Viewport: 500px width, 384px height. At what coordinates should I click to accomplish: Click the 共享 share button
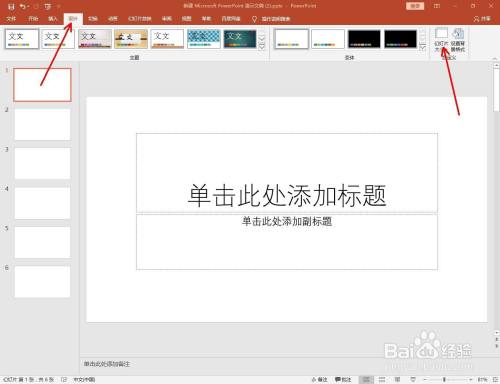[482, 19]
